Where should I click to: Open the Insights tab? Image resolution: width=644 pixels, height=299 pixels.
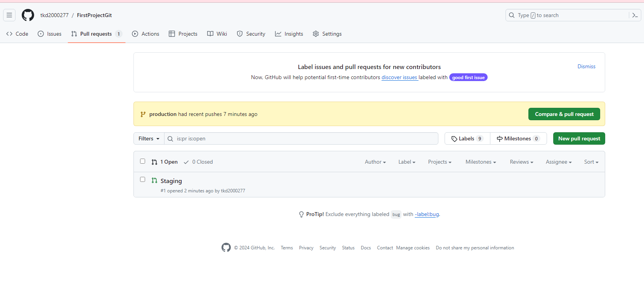click(289, 34)
